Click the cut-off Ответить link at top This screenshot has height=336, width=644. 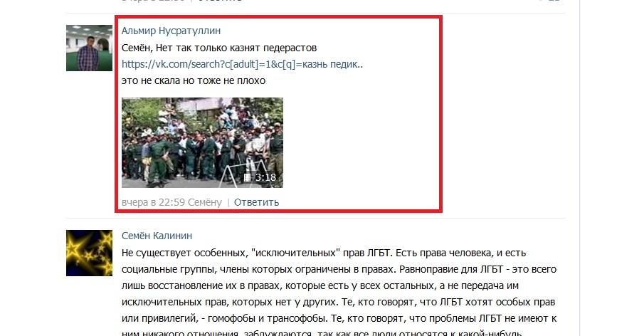click(219, 1)
